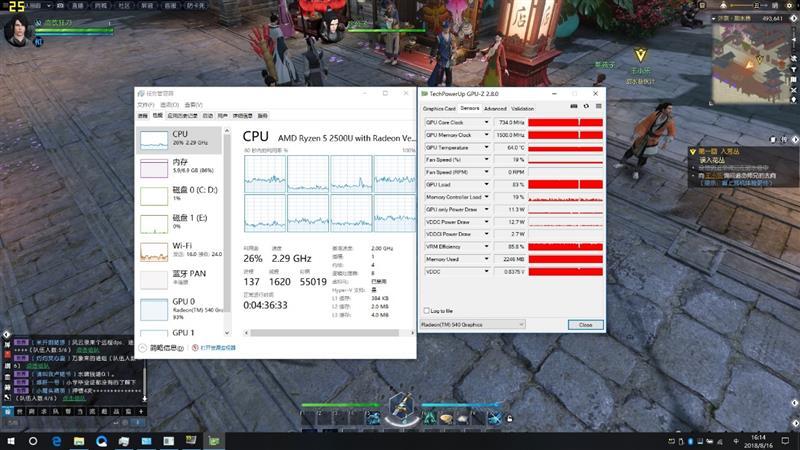Screen dimensions: 800x450
Task: Open GPU only Power Draw dropdown
Action: [x=486, y=209]
